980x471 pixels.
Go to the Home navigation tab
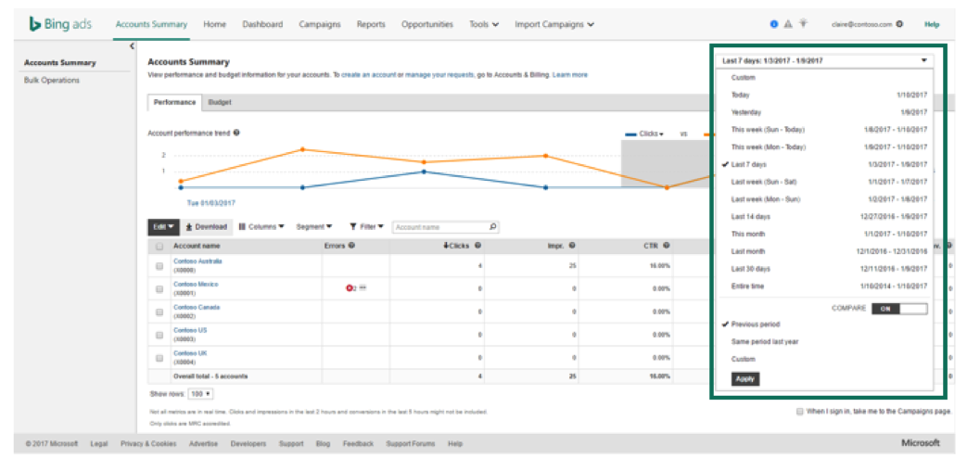point(214,24)
